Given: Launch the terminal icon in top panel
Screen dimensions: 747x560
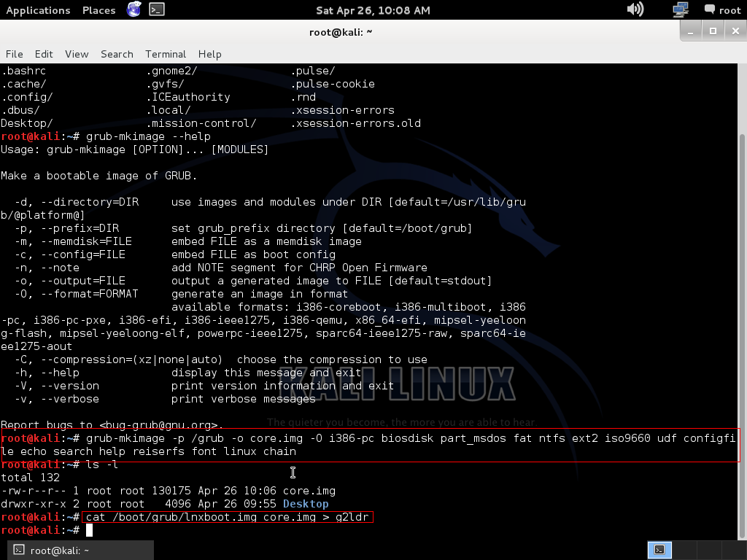Looking at the screenshot, I should pyautogui.click(x=157, y=9).
